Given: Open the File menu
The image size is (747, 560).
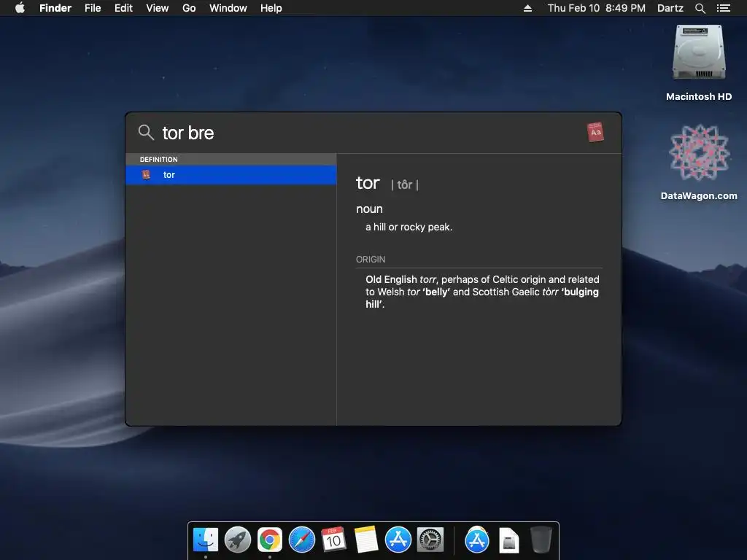Looking at the screenshot, I should pos(93,8).
